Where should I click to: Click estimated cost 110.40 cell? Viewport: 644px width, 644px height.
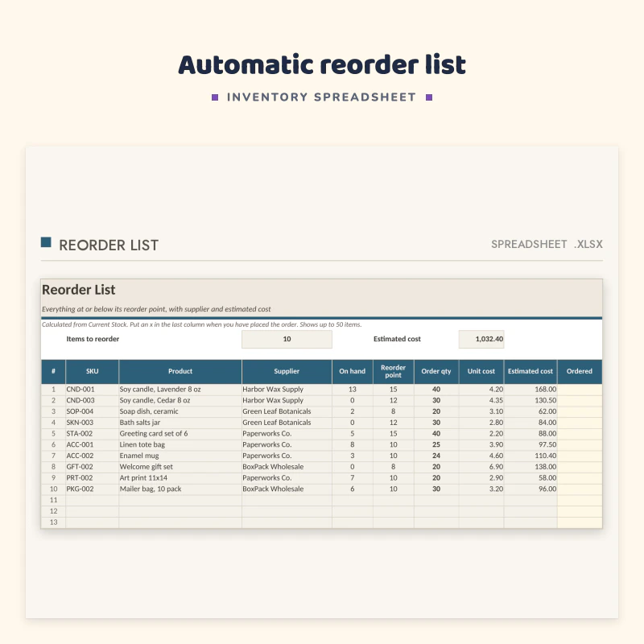point(530,456)
